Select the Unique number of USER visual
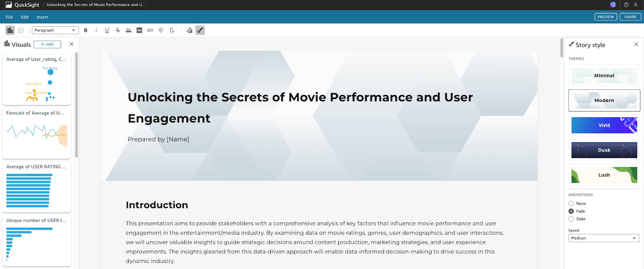This screenshot has width=644, height=269. point(37,240)
